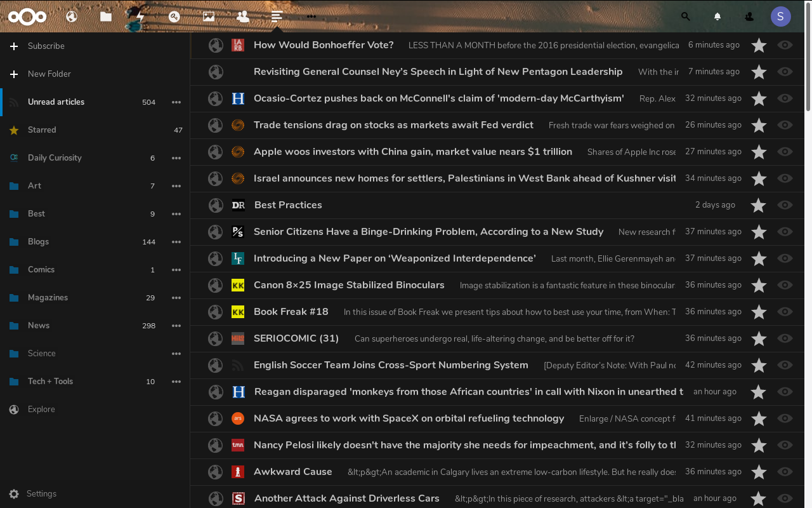Select the Starred feed in sidebar
Image resolution: width=812 pixels, height=508 pixels.
[42, 130]
